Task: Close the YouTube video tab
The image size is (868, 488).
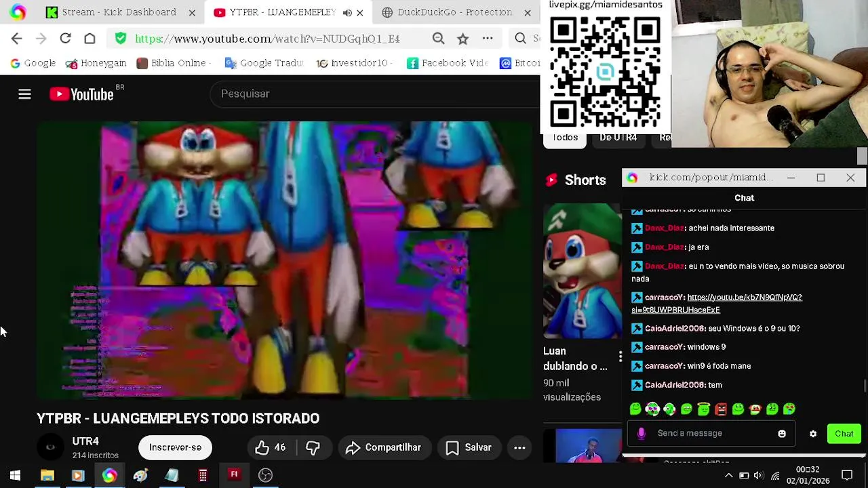Action: coord(359,12)
